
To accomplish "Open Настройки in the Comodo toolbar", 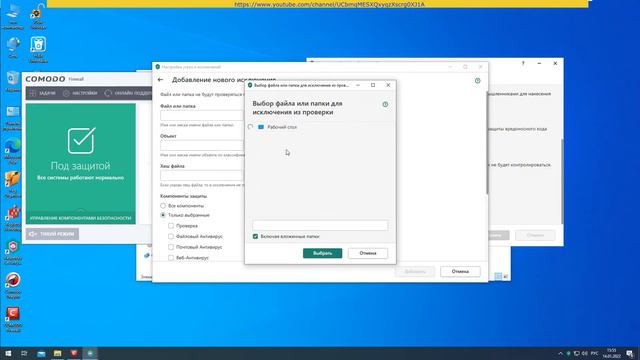I will tap(80, 93).
